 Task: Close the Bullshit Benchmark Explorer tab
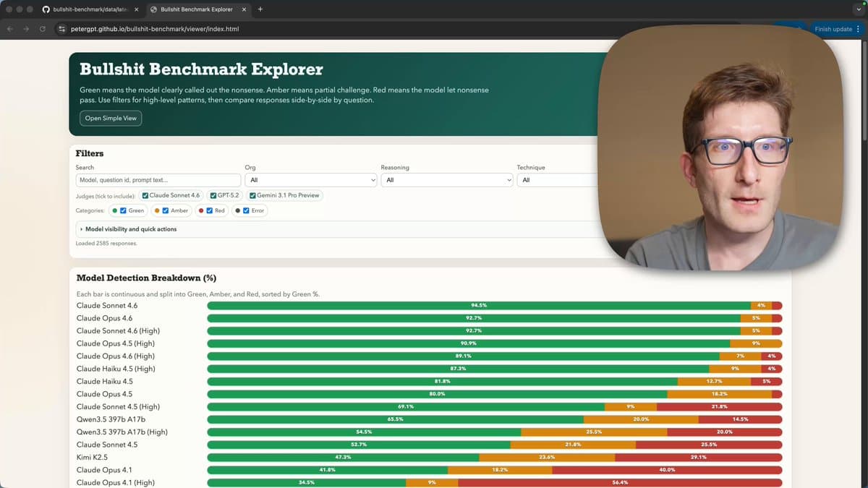243,9
